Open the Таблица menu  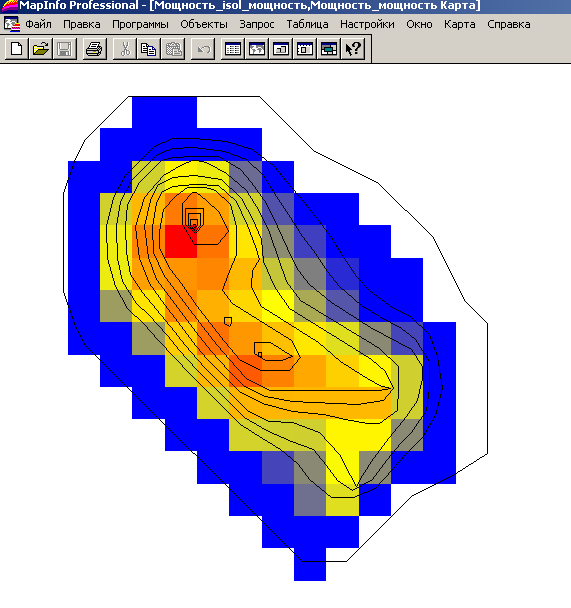(307, 24)
